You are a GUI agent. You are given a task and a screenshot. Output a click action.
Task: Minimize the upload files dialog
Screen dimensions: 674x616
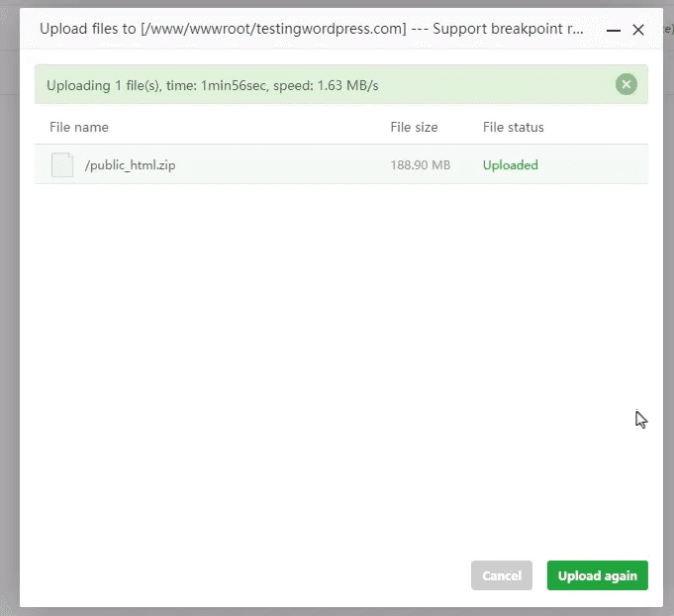613,30
